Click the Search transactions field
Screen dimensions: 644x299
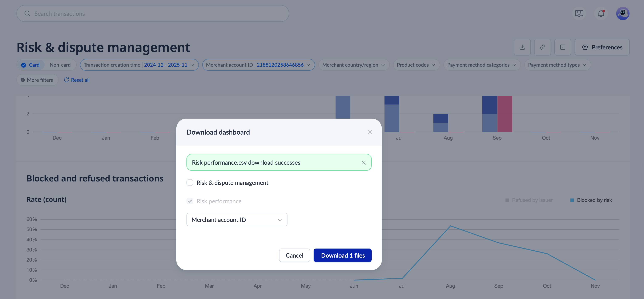pos(153,13)
